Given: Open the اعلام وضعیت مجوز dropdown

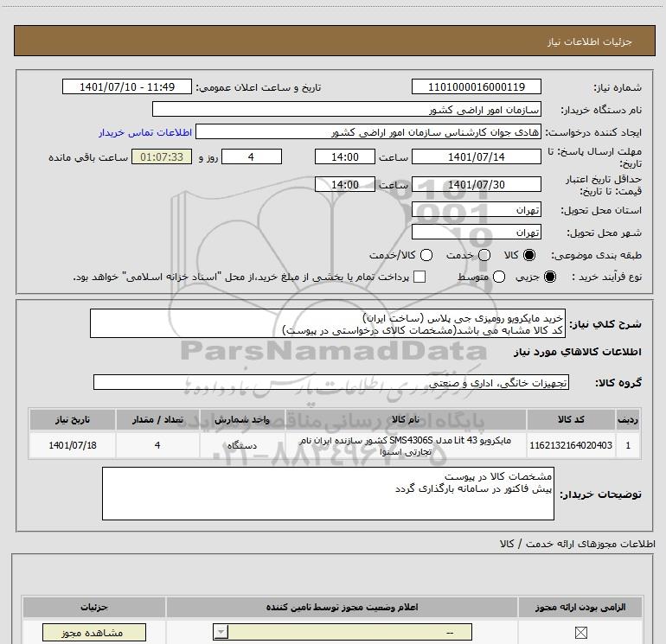Looking at the screenshot, I should coord(343,632).
